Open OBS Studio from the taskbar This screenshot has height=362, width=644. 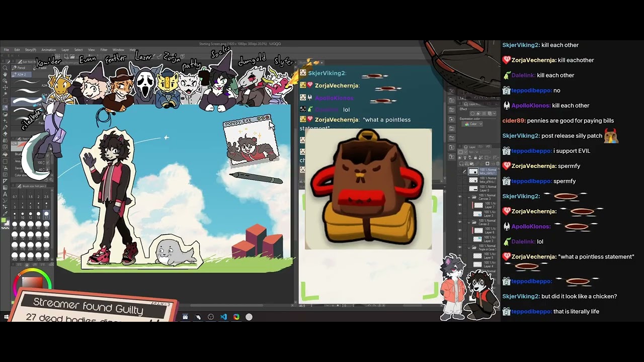(x=211, y=317)
